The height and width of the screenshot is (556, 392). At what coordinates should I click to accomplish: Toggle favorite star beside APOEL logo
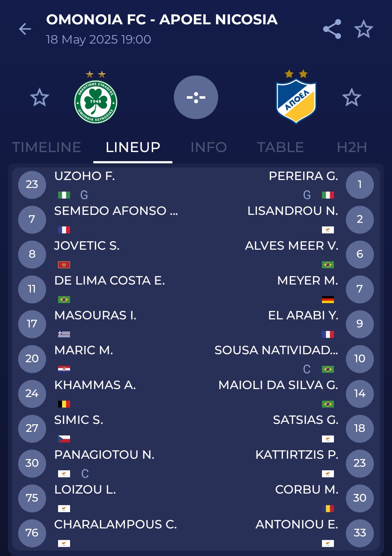[x=351, y=97]
